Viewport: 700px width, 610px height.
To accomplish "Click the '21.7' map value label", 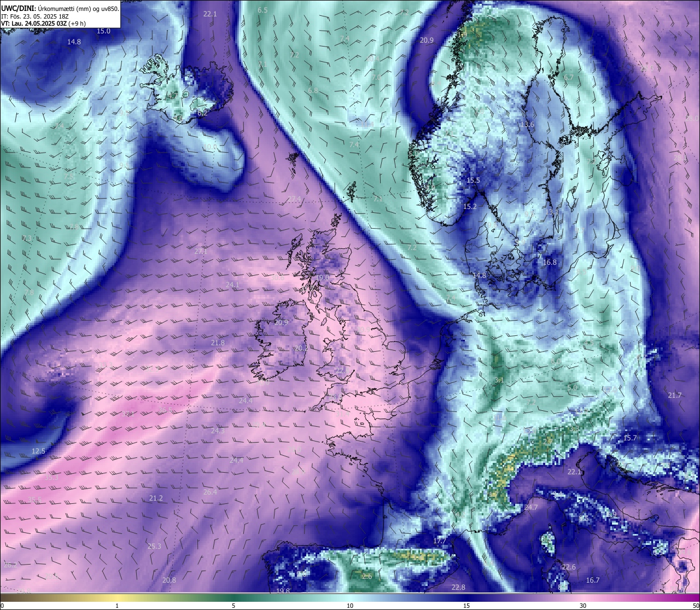I will pos(675,396).
